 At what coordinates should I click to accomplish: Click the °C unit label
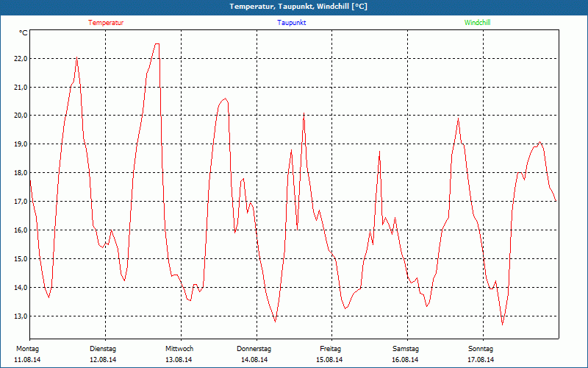24,33
